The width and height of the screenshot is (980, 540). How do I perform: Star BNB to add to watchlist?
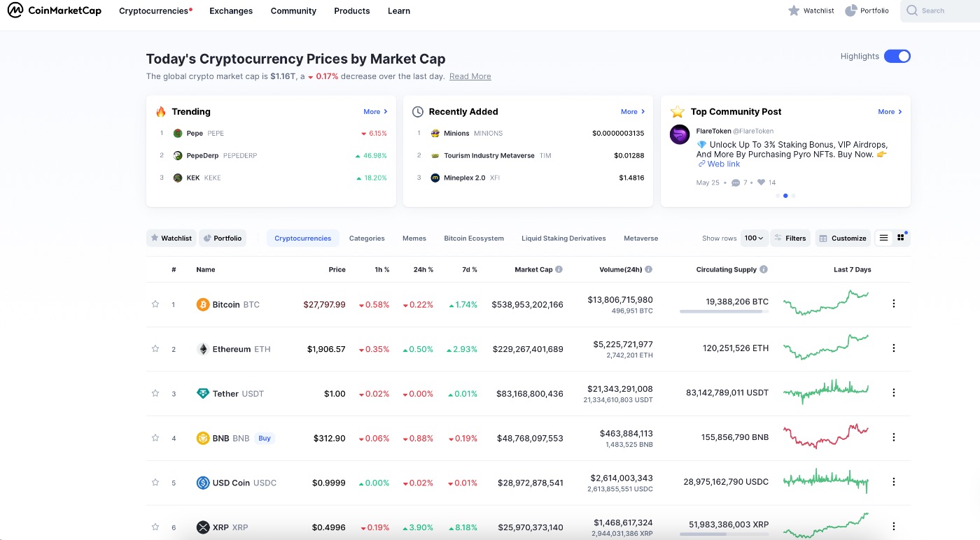click(x=155, y=438)
